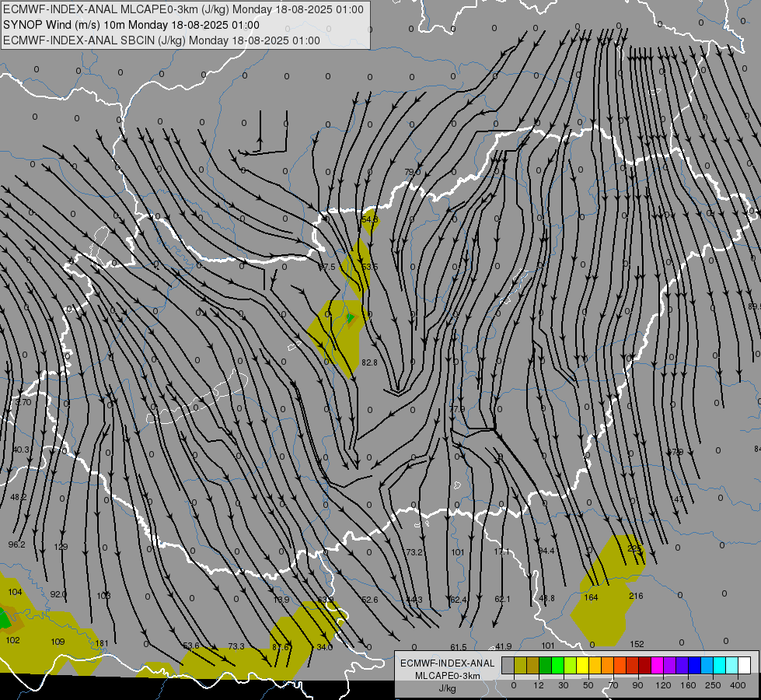Select the legend label MLCAPE0-3km
This screenshot has width=761, height=700.
tap(448, 676)
